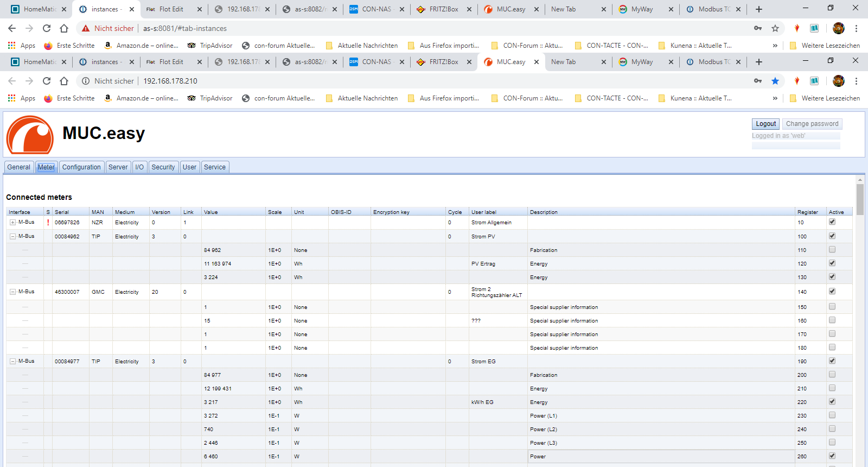This screenshot has width=868, height=467.
Task: Click the Logout button
Action: 765,124
